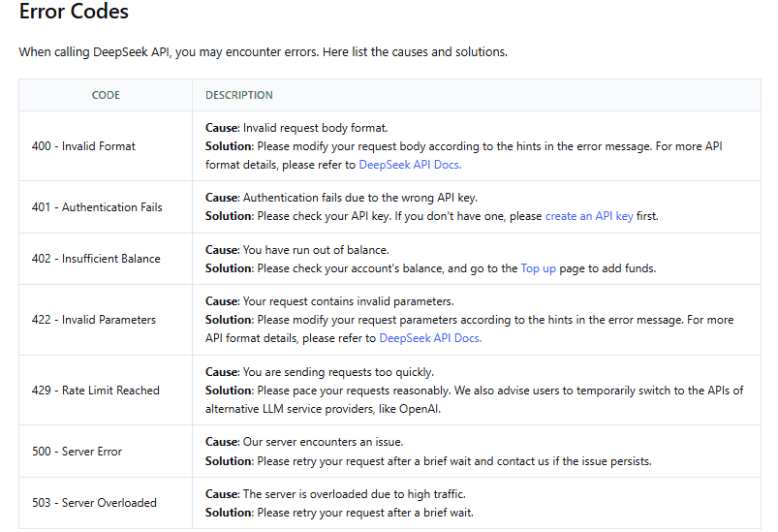Click the CODE column header
778x532 pixels.
pyautogui.click(x=106, y=95)
